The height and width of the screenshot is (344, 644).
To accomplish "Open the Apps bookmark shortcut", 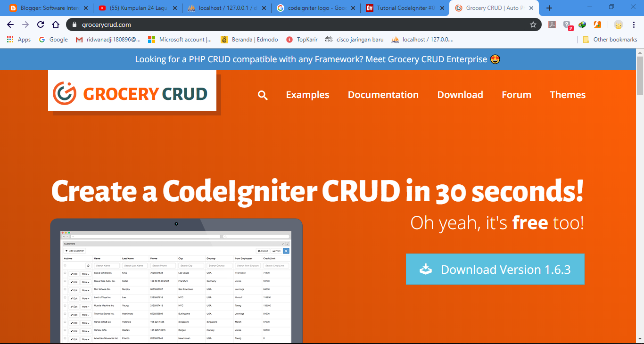I will (19, 40).
